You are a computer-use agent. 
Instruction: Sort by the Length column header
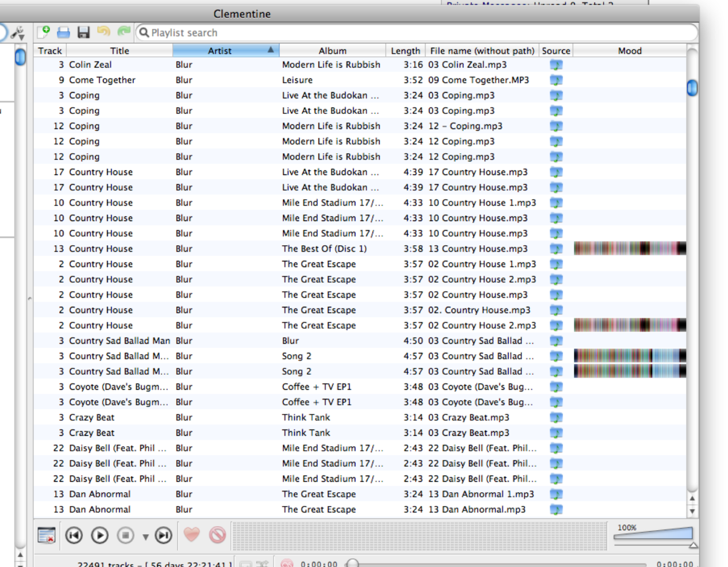coord(405,51)
